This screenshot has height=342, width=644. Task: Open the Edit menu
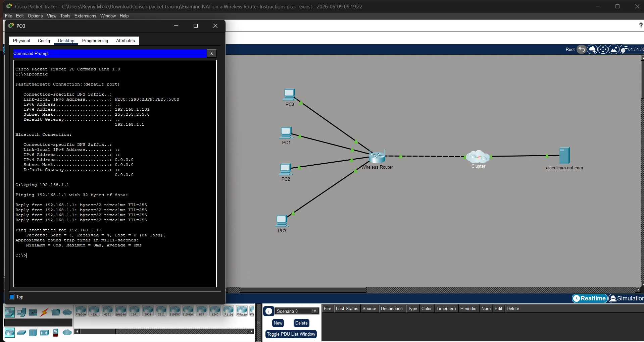[x=20, y=16]
